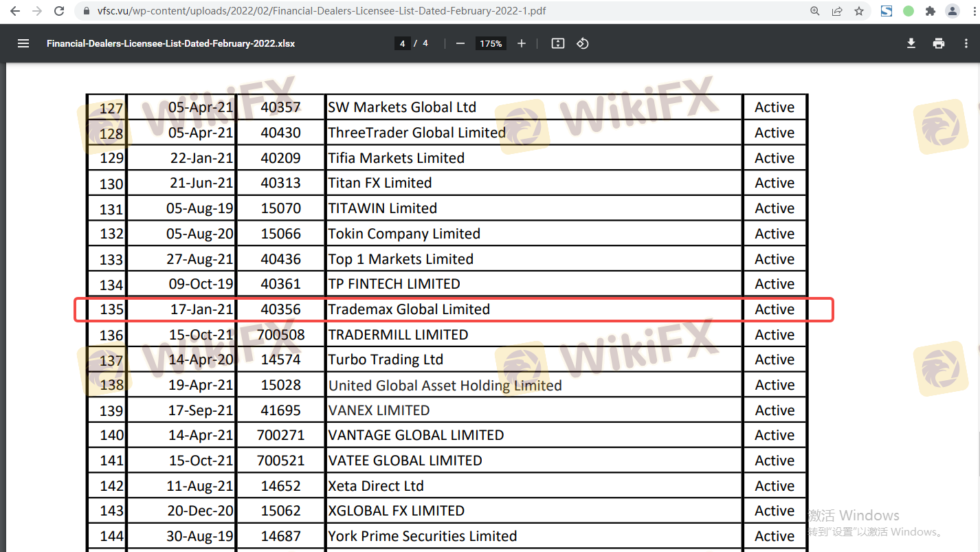Click the Trademax Global Limited row text
This screenshot has width=980, height=552.
pos(409,309)
